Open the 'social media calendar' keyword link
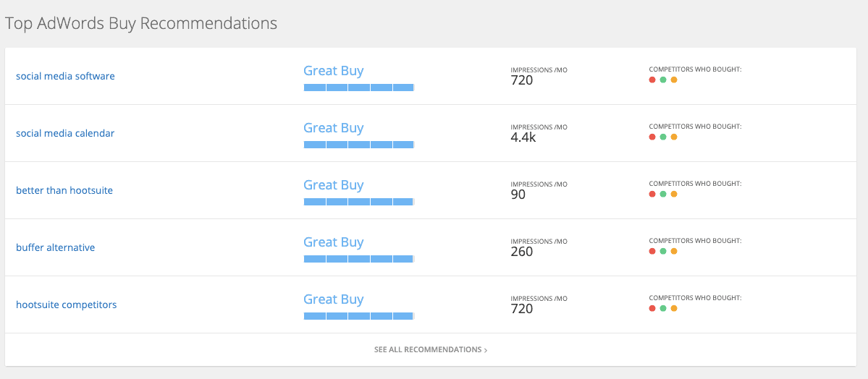The height and width of the screenshot is (379, 868). click(x=65, y=133)
